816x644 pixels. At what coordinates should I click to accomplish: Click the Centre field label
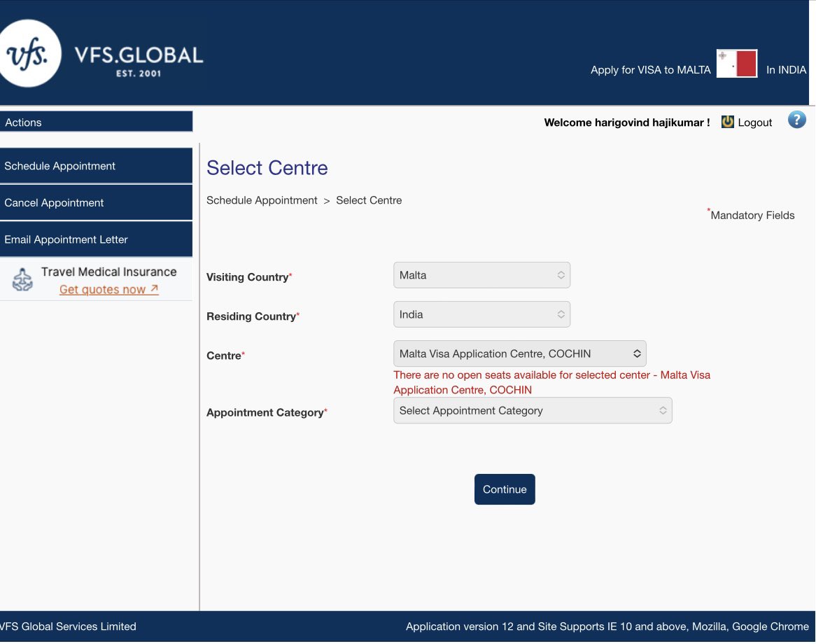click(225, 356)
